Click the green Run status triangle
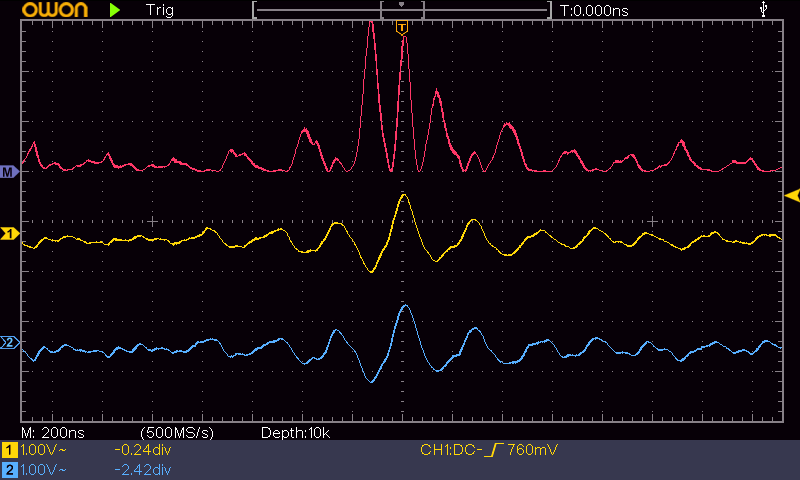This screenshot has height=480, width=800. coord(115,10)
